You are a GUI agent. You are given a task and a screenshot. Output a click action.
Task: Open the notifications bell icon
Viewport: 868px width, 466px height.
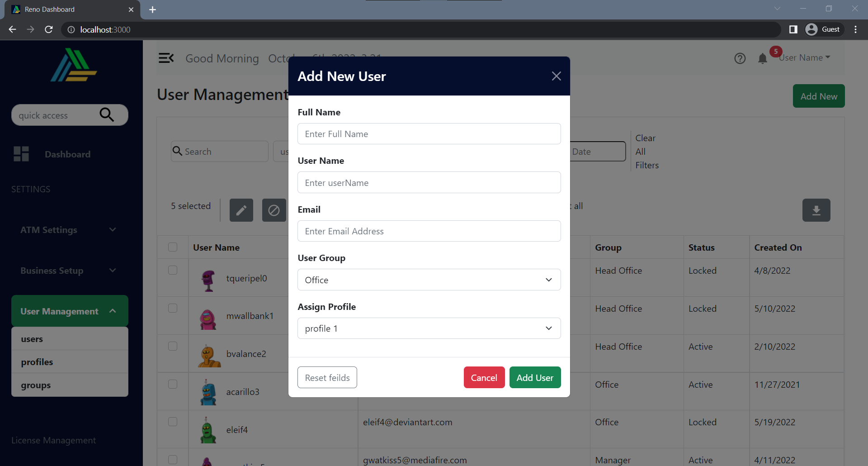763,58
